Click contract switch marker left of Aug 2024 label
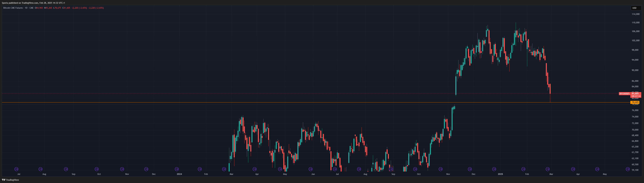This screenshot has height=183, width=644. coord(359,169)
